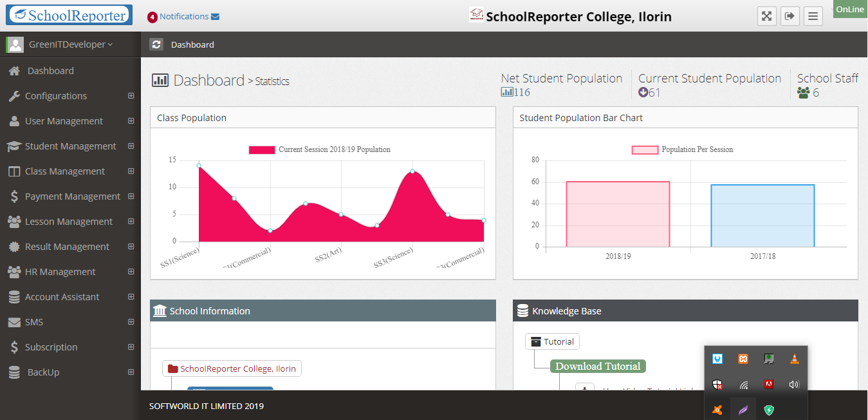
Task: Expand Account Assistant submenu plus button
Action: point(131,297)
